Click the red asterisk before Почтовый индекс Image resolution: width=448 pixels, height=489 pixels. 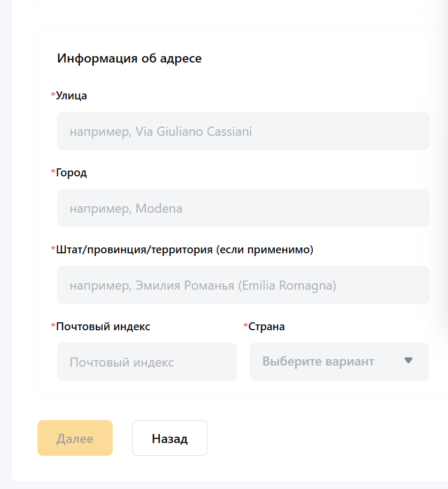point(53,326)
